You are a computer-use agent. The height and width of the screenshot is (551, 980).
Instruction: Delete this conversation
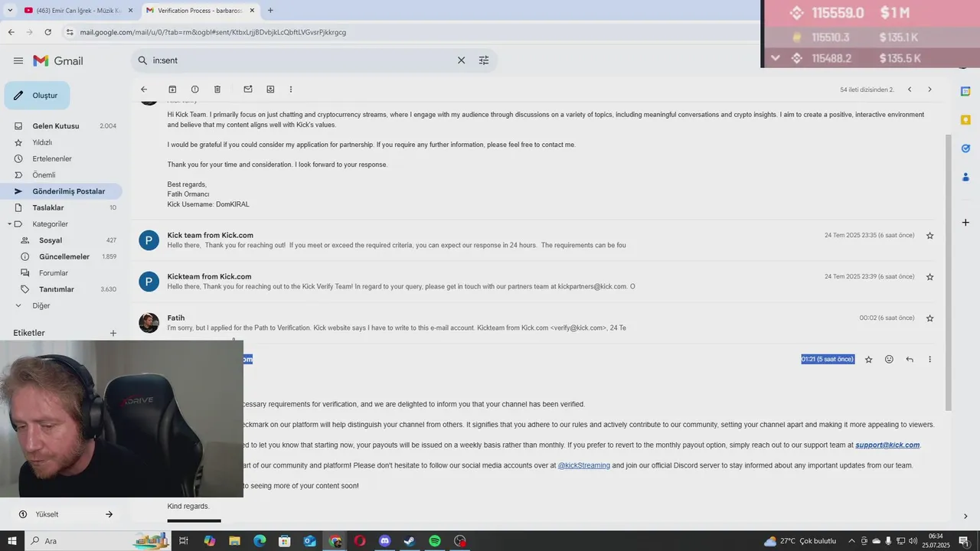click(x=217, y=90)
